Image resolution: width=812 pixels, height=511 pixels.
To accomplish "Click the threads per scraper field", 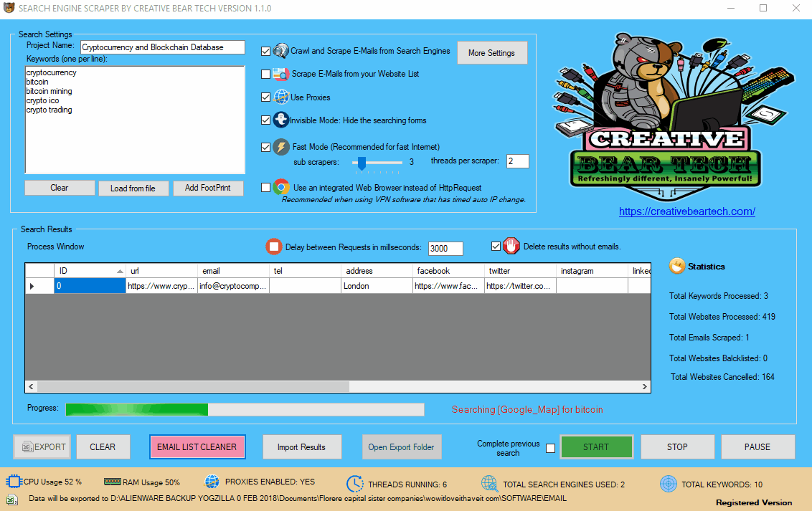I will click(518, 161).
